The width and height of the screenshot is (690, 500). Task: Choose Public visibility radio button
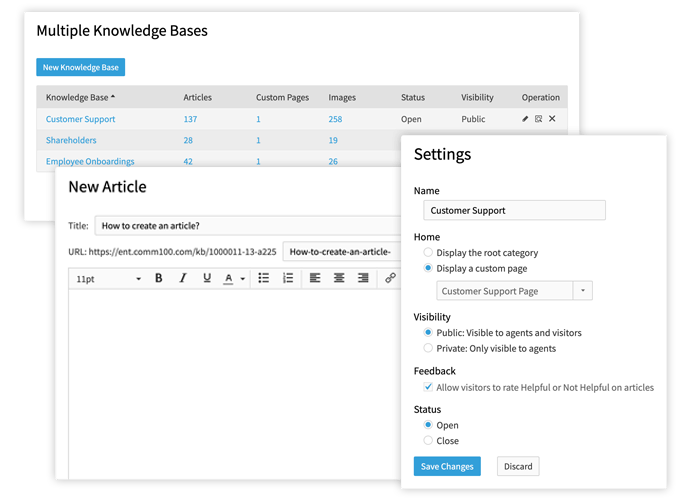pos(428,332)
